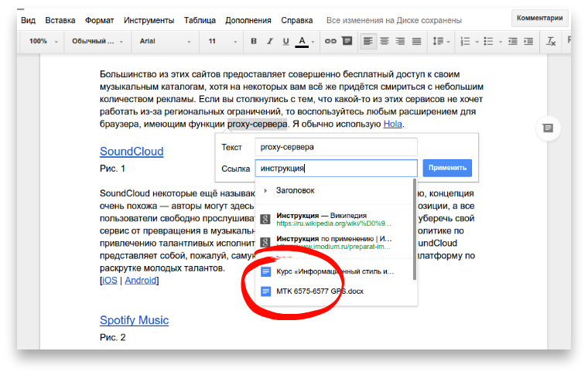The width and height of the screenshot is (588, 375).
Task: Open the Формат menu
Action: (99, 20)
